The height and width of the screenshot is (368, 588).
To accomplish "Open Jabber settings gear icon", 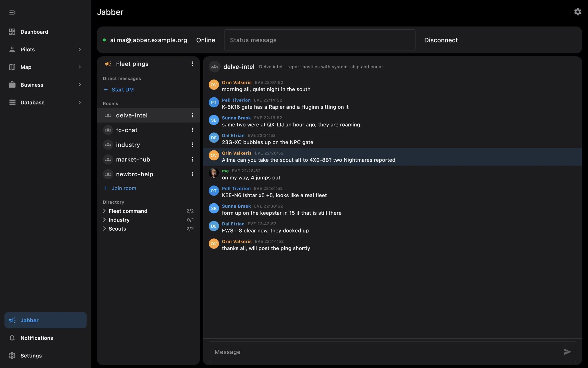I will 577,12.
